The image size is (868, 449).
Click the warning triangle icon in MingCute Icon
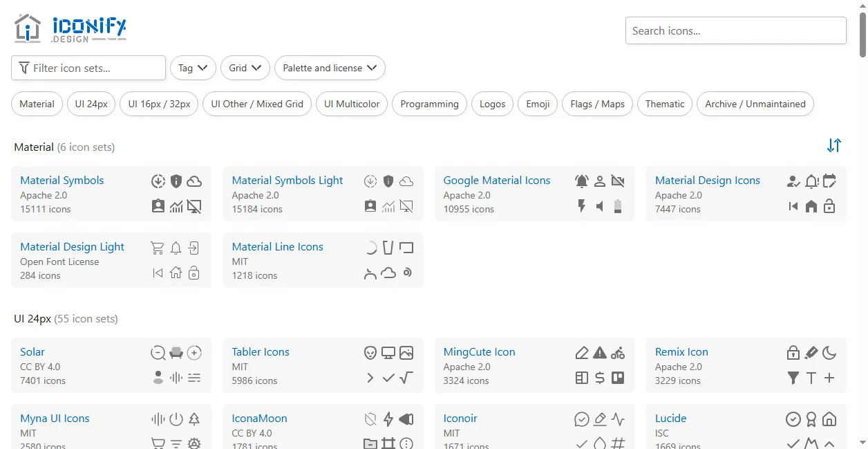(599, 353)
